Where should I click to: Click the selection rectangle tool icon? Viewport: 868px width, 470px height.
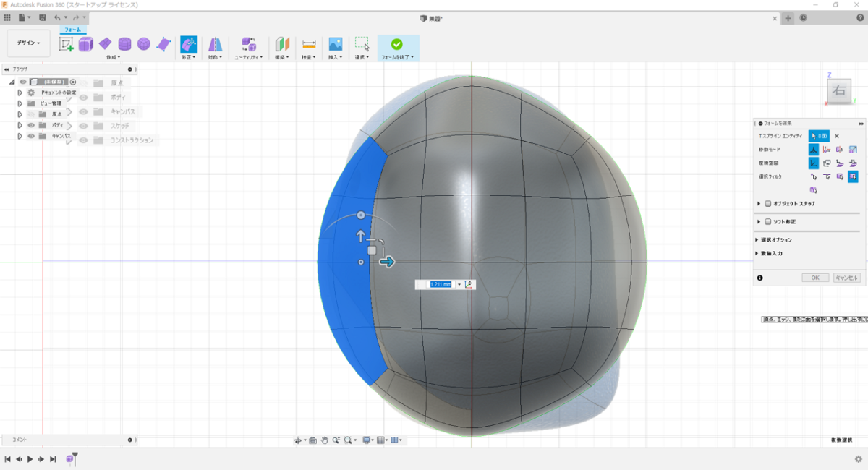coord(362,44)
